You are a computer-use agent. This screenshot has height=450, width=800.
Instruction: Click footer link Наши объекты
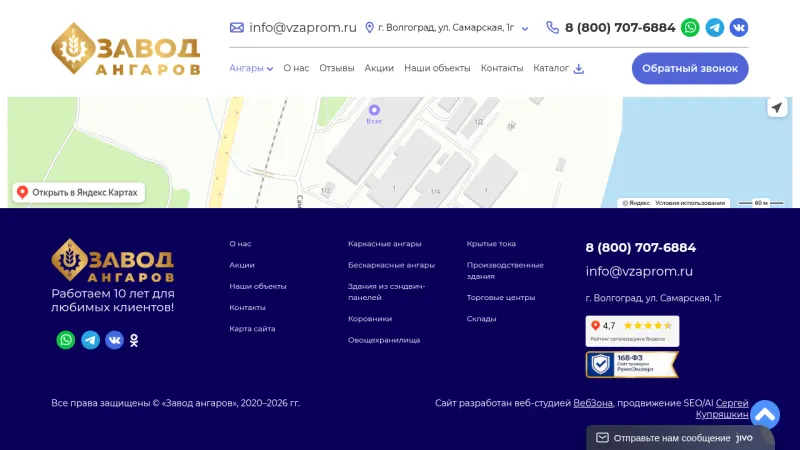(x=258, y=287)
